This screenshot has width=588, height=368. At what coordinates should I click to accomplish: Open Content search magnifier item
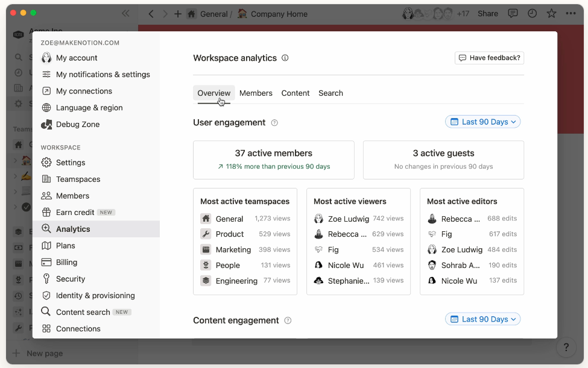pos(96,312)
